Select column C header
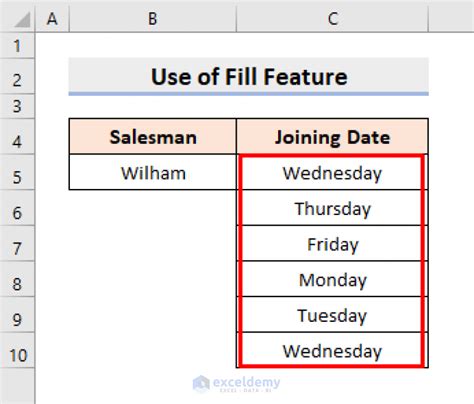474x404 pixels. pyautogui.click(x=332, y=19)
